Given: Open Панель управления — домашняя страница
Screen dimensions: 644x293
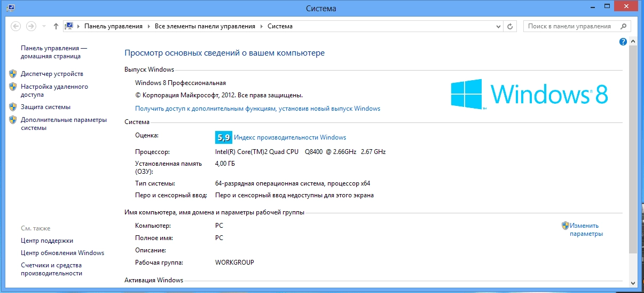Looking at the screenshot, I should (x=54, y=52).
